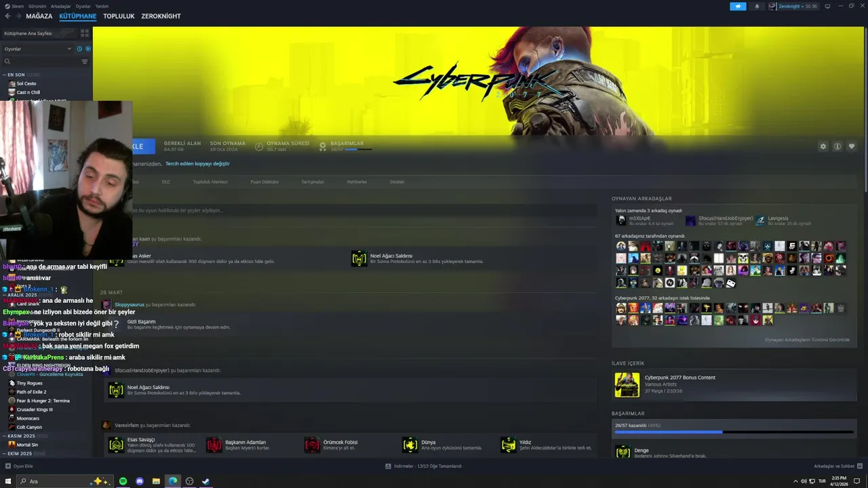Open the DLC tab
The height and width of the screenshot is (488, 868).
(x=166, y=182)
